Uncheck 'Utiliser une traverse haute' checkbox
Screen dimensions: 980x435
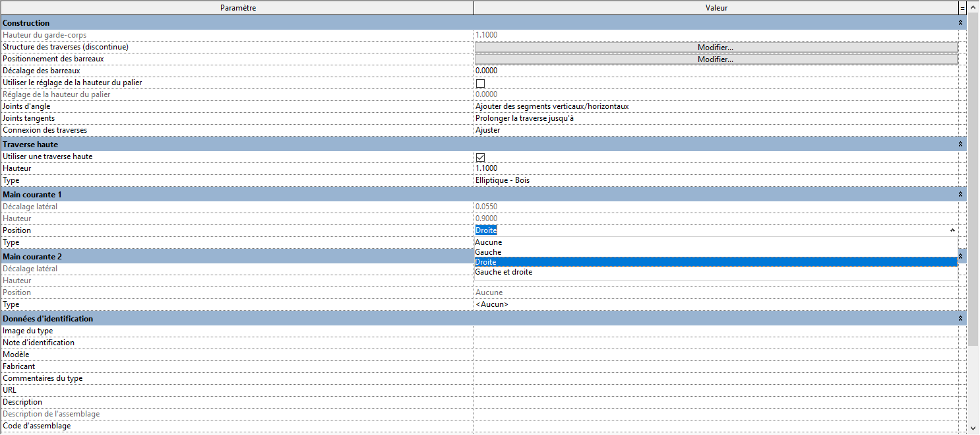coord(480,157)
